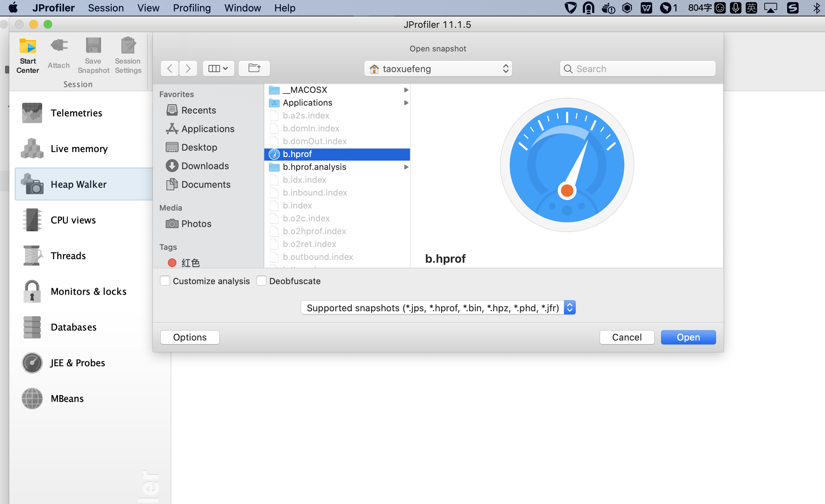Click the Cancel button

click(x=627, y=337)
